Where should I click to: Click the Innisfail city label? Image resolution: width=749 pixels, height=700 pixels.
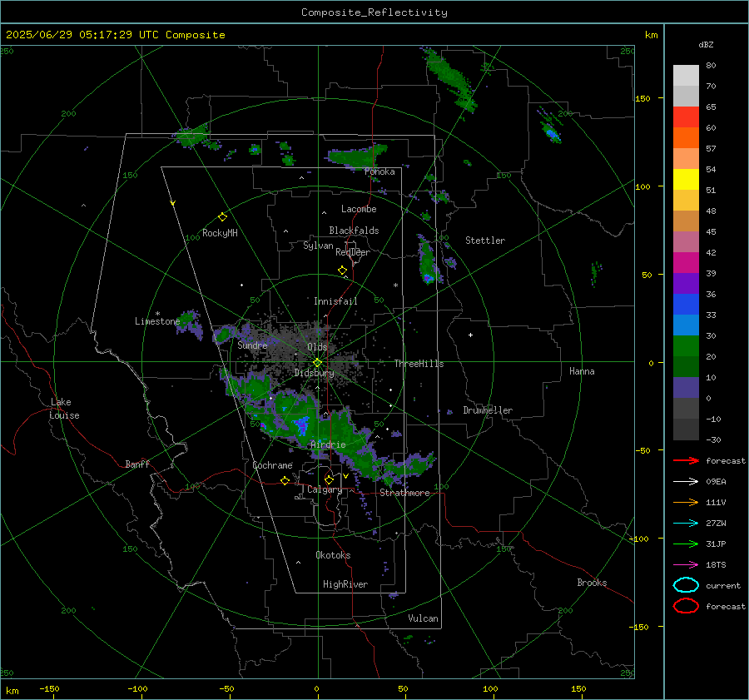tap(335, 301)
